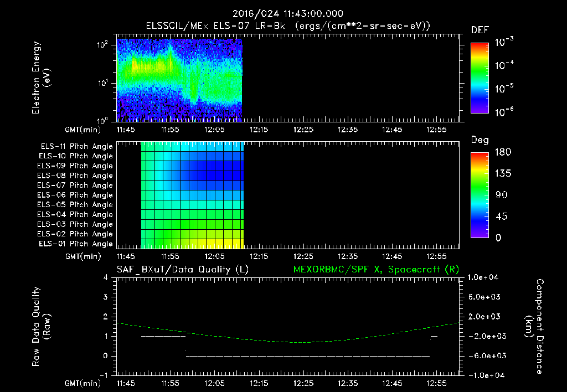Click the 'GMT(min)' label under pitch angle panel
The width and height of the screenshot is (567, 392).
(x=83, y=257)
